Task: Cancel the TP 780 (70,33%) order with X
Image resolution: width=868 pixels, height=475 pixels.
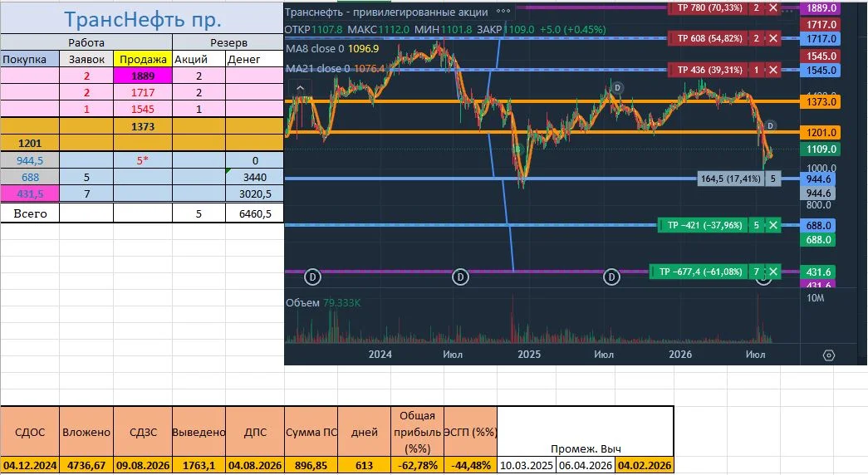Action: point(773,7)
